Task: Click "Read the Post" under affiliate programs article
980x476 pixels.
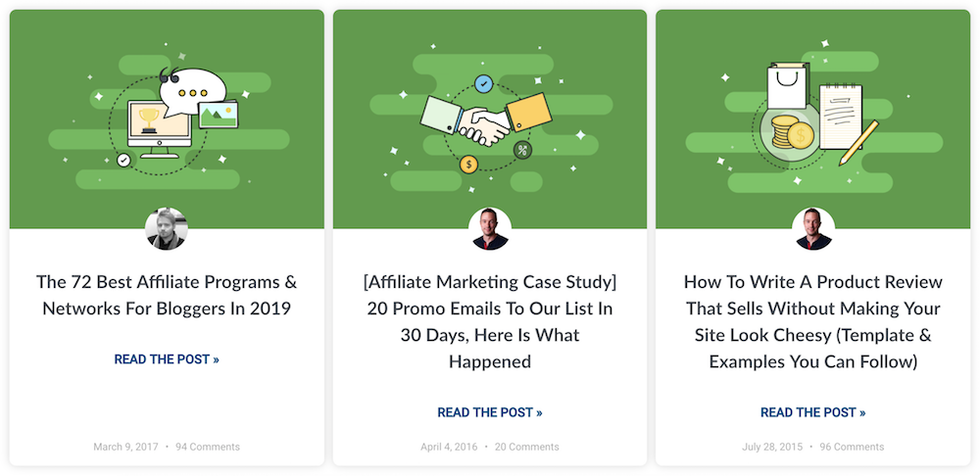Action: 167,359
